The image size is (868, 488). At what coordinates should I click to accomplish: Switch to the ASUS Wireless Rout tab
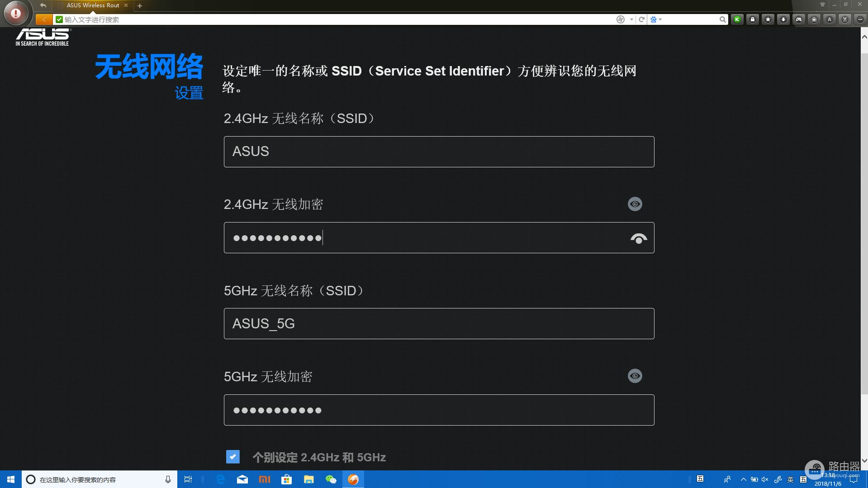[x=93, y=5]
